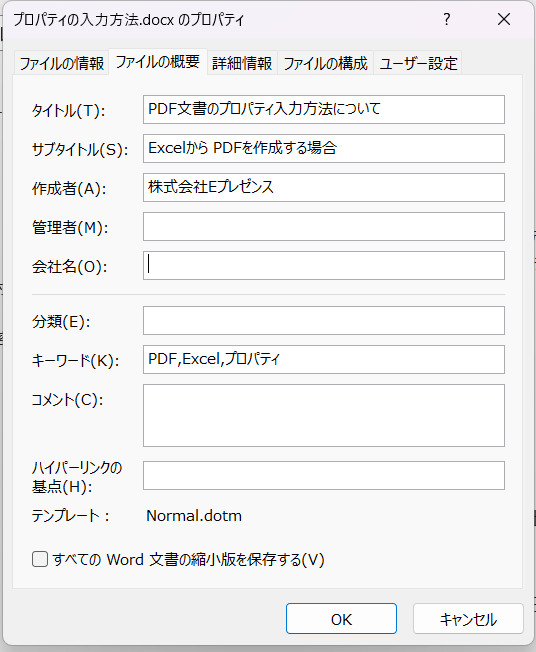Close the properties dialog with X

[504, 19]
